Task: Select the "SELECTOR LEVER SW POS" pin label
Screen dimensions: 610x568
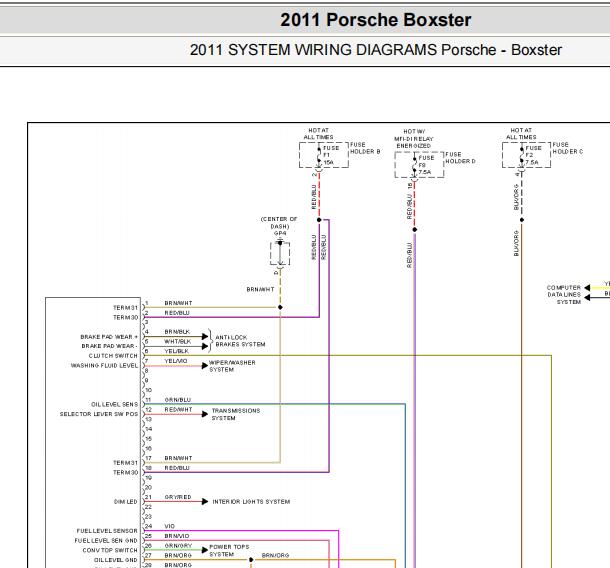Action: point(99,414)
